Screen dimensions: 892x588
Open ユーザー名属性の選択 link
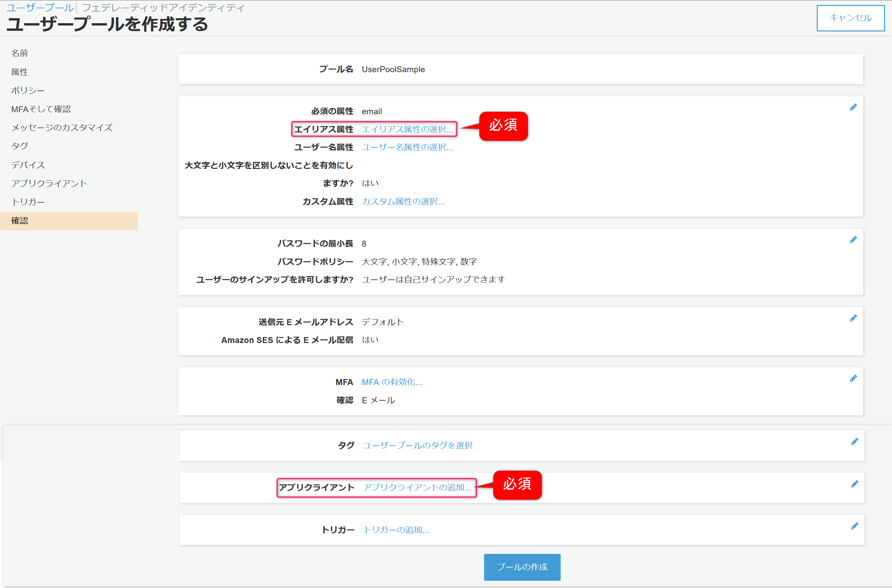[407, 147]
